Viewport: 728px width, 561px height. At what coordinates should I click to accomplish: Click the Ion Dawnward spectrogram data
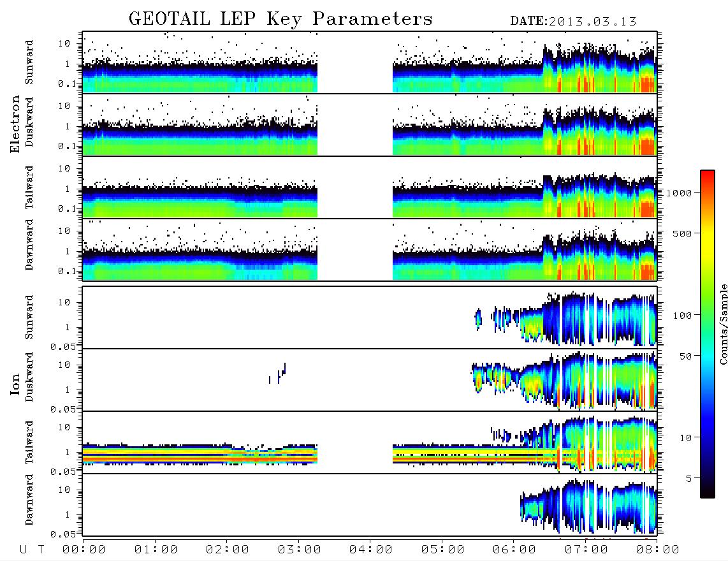coord(589,507)
